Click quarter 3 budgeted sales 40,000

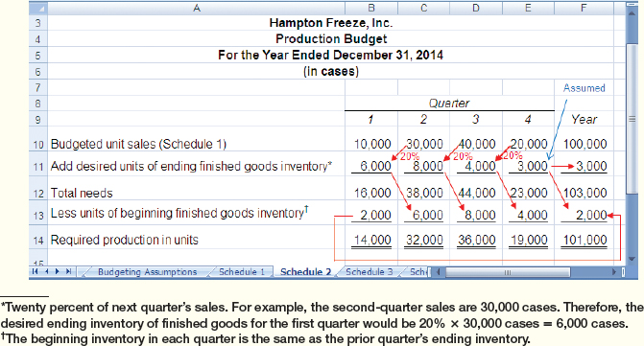[477, 145]
